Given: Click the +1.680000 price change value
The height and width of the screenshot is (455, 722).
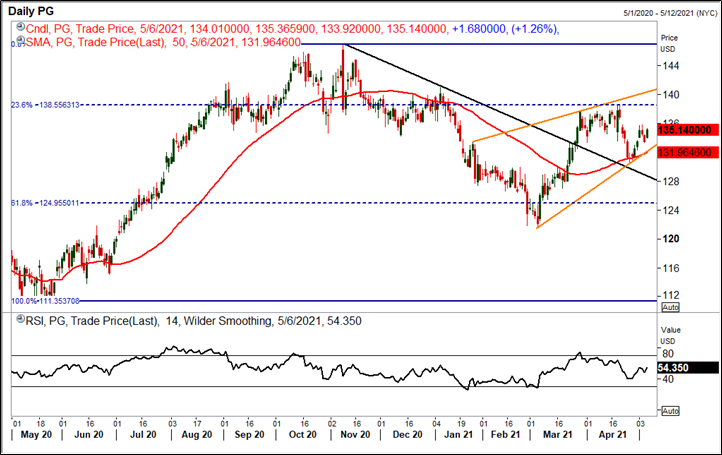Looking at the screenshot, I should point(479,29).
